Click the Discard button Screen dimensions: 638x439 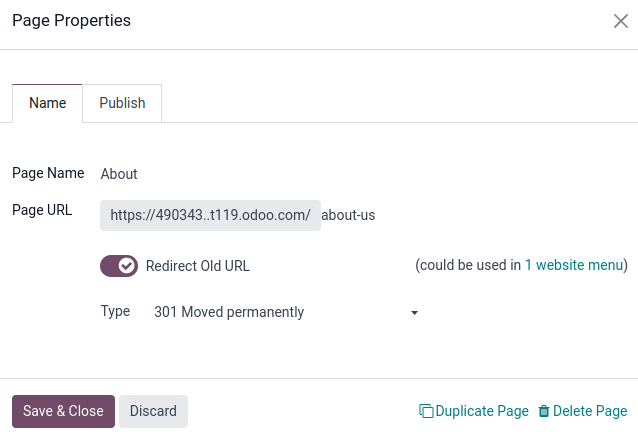tap(153, 411)
